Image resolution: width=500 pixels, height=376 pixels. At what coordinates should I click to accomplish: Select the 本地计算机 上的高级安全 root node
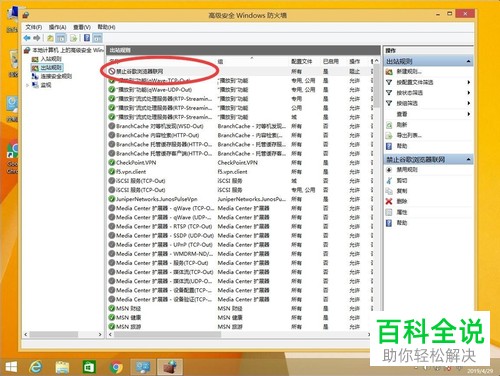pyautogui.click(x=68, y=50)
